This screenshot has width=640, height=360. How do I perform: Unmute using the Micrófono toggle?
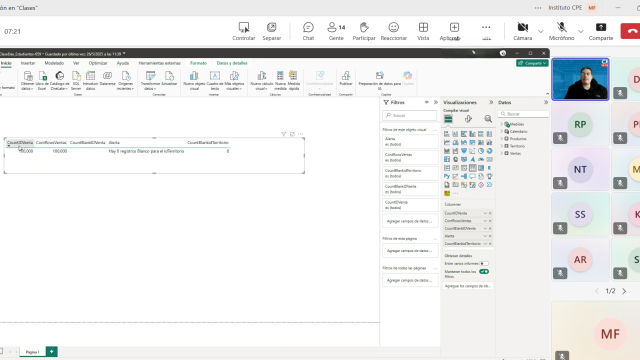(561, 31)
